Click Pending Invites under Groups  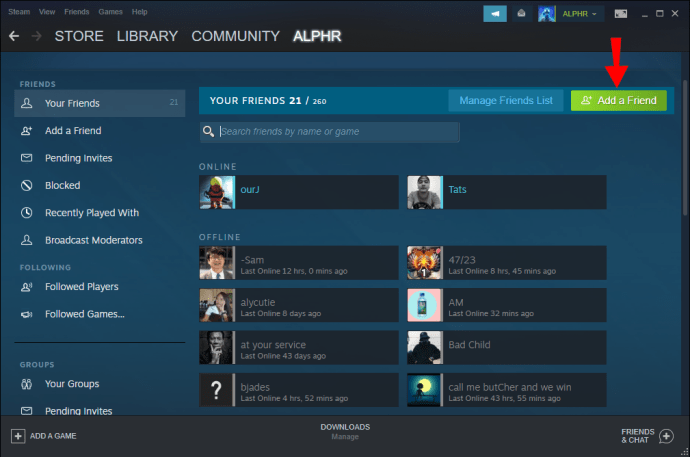(x=78, y=411)
